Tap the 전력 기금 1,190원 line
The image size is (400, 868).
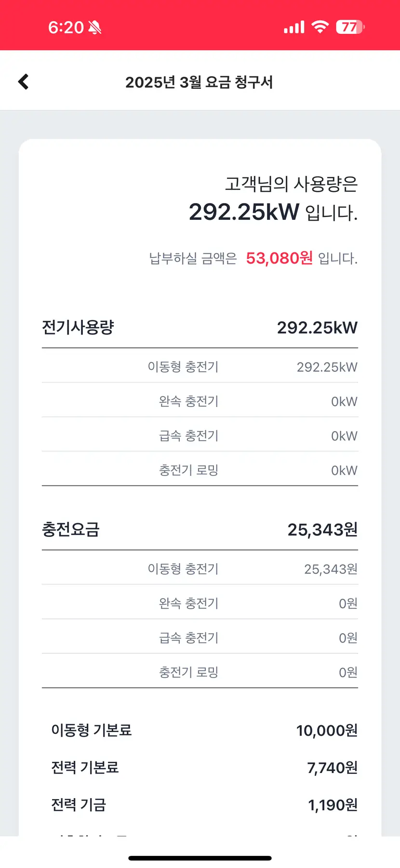tap(205, 804)
